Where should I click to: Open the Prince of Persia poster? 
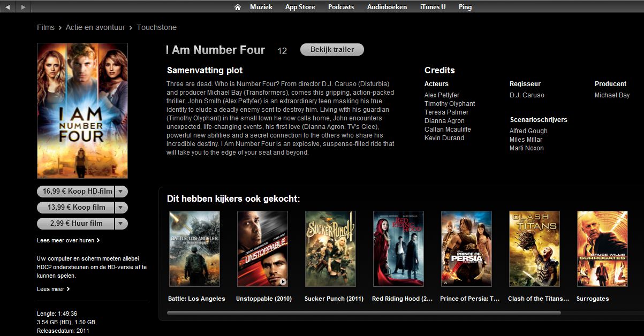point(466,249)
